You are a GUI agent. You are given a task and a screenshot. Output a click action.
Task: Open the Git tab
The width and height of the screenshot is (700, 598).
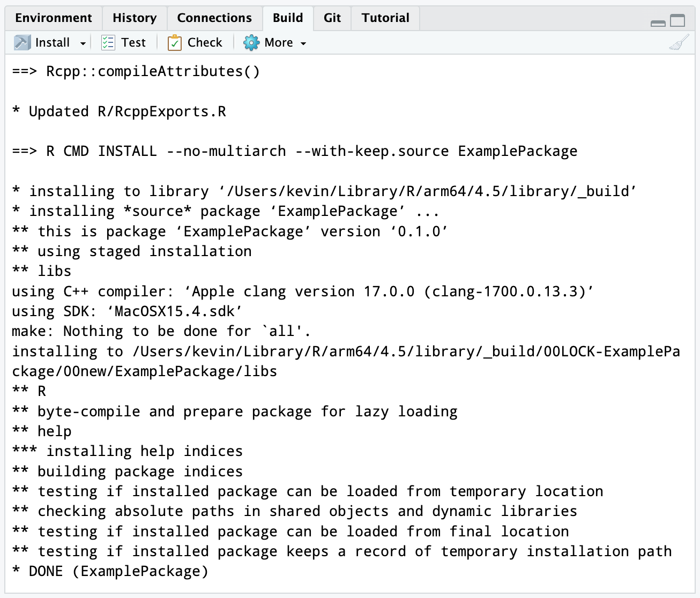[x=332, y=18]
